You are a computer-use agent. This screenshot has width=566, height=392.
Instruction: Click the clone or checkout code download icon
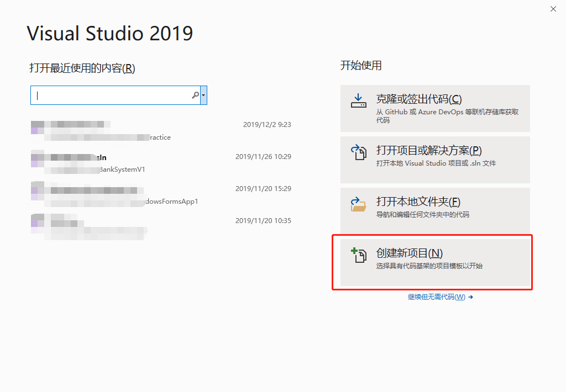(358, 100)
